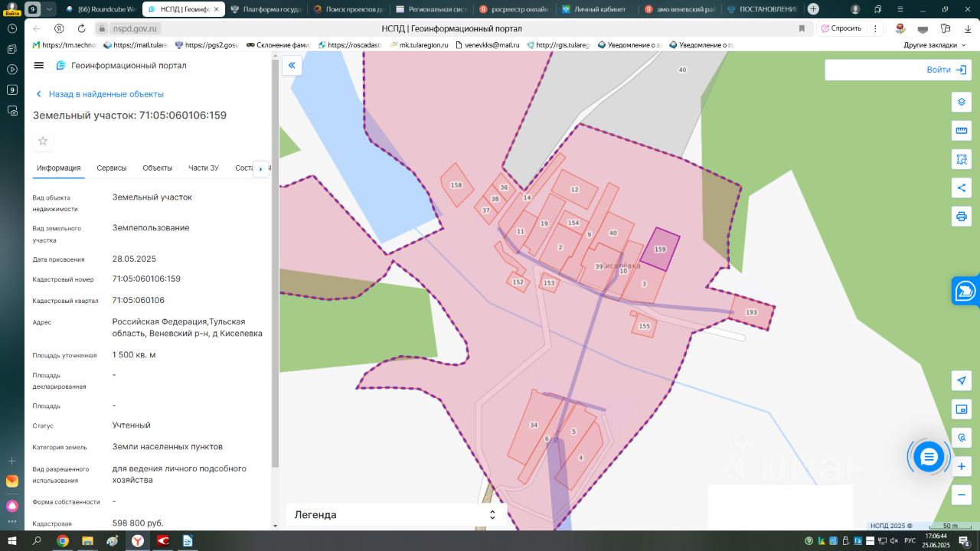
Task: Switch to the Объекты tab
Action: (157, 168)
